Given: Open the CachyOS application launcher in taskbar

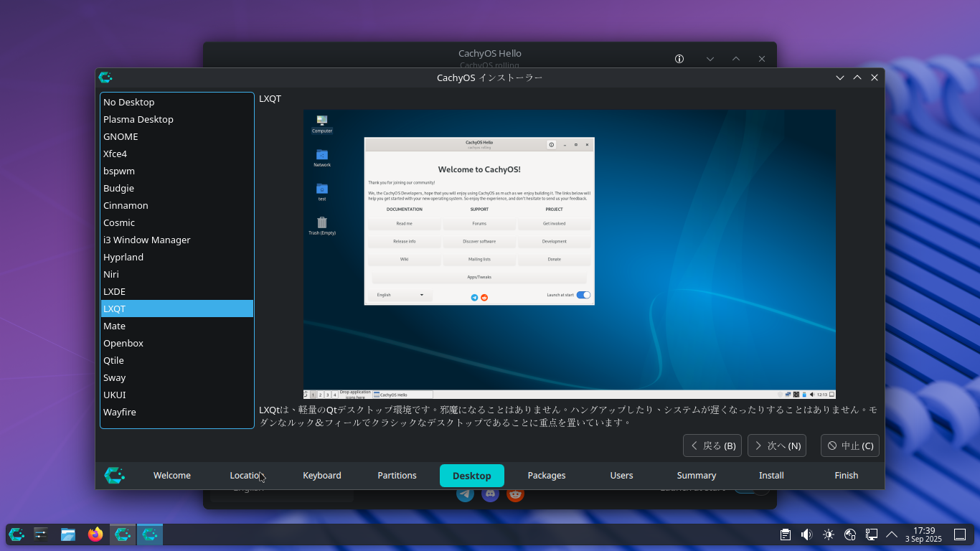Looking at the screenshot, I should pyautogui.click(x=17, y=534).
